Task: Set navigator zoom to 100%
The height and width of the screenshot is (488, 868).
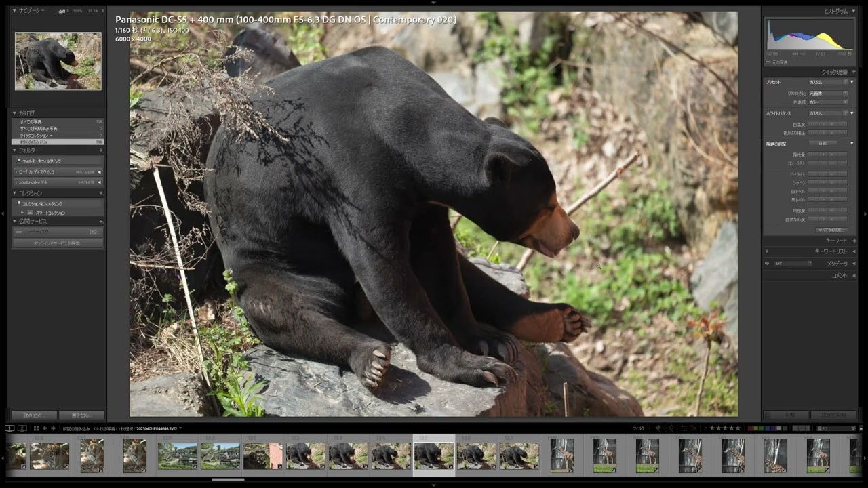Action: click(x=77, y=12)
